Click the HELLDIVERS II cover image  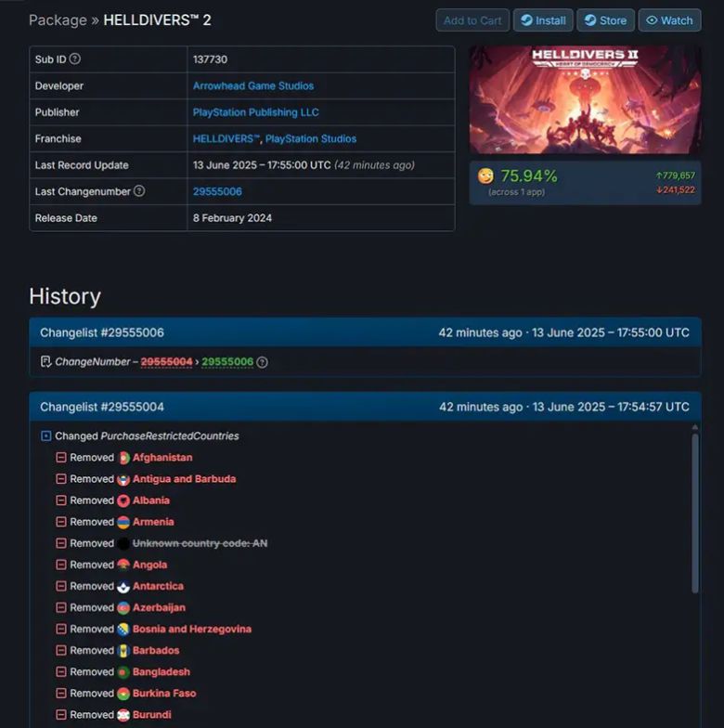585,99
